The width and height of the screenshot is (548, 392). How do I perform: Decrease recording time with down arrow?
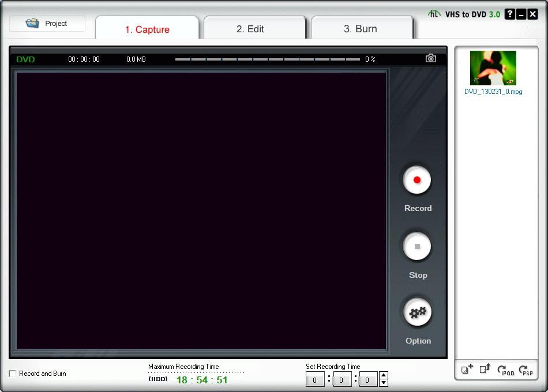point(384,383)
